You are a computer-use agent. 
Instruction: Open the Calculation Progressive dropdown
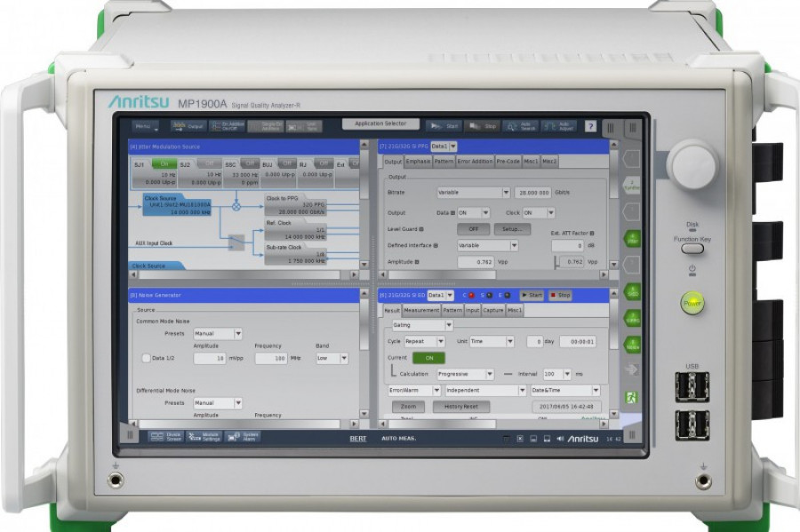coord(465,374)
